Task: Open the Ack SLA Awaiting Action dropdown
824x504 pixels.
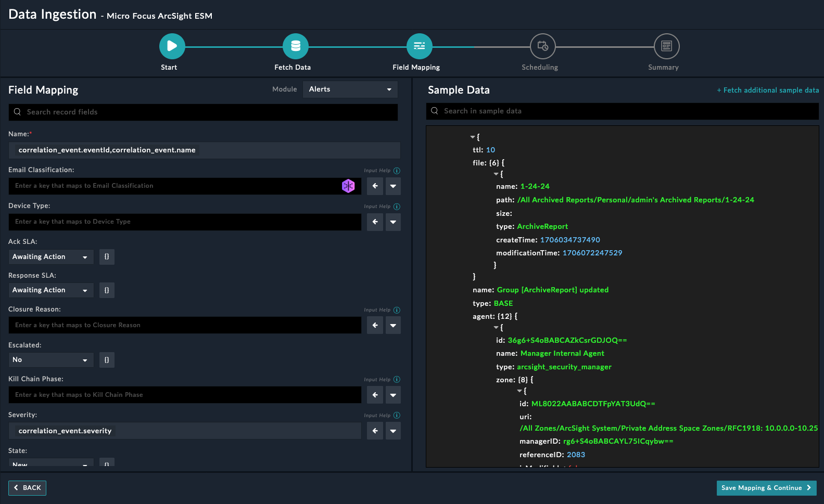Action: coord(50,257)
